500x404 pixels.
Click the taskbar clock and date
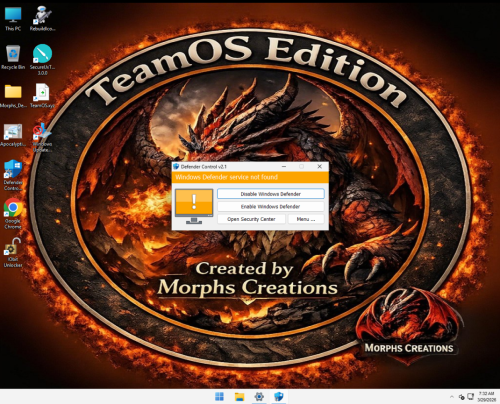point(487,397)
